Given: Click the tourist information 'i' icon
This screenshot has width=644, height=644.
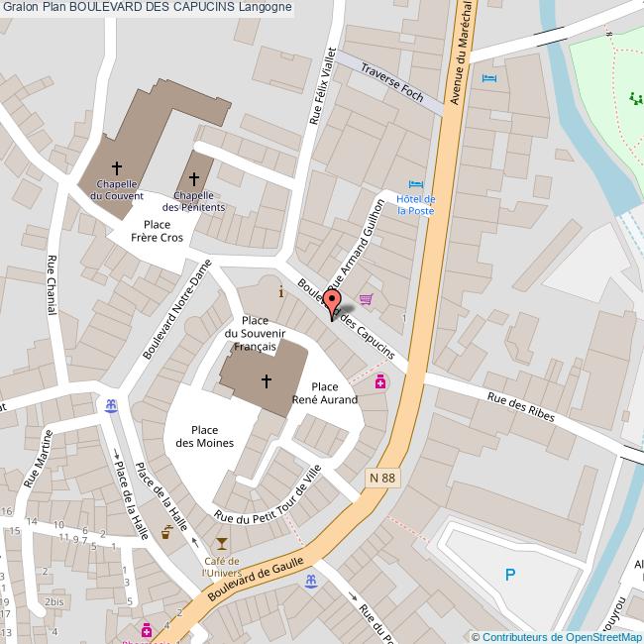Looking at the screenshot, I should pos(281,292).
